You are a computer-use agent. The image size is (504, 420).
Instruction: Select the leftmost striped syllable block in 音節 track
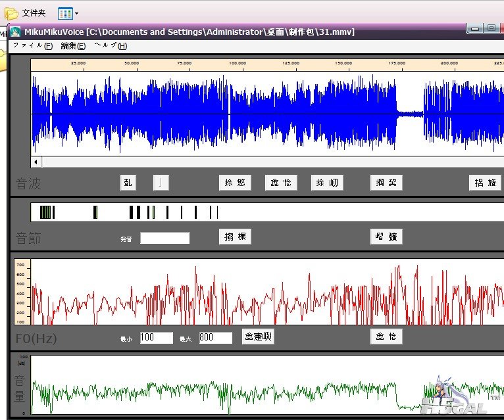click(x=45, y=212)
